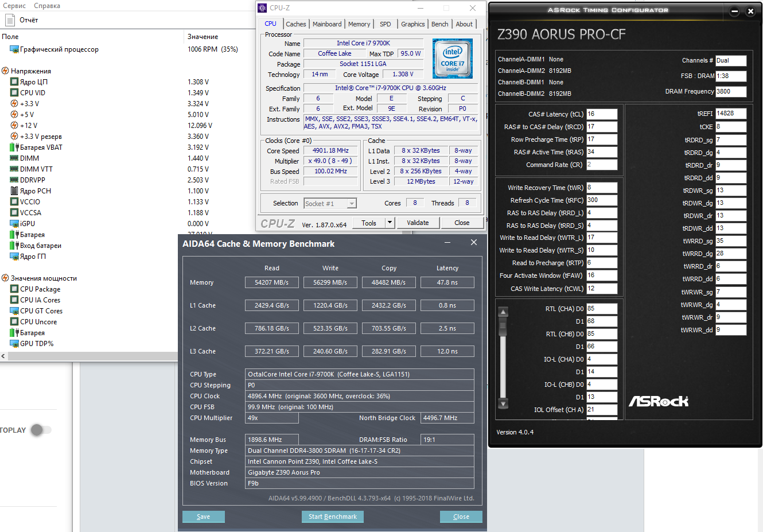763x532 pixels.
Task: Select the Ядро ЦП sensor icon
Action: pos(14,82)
